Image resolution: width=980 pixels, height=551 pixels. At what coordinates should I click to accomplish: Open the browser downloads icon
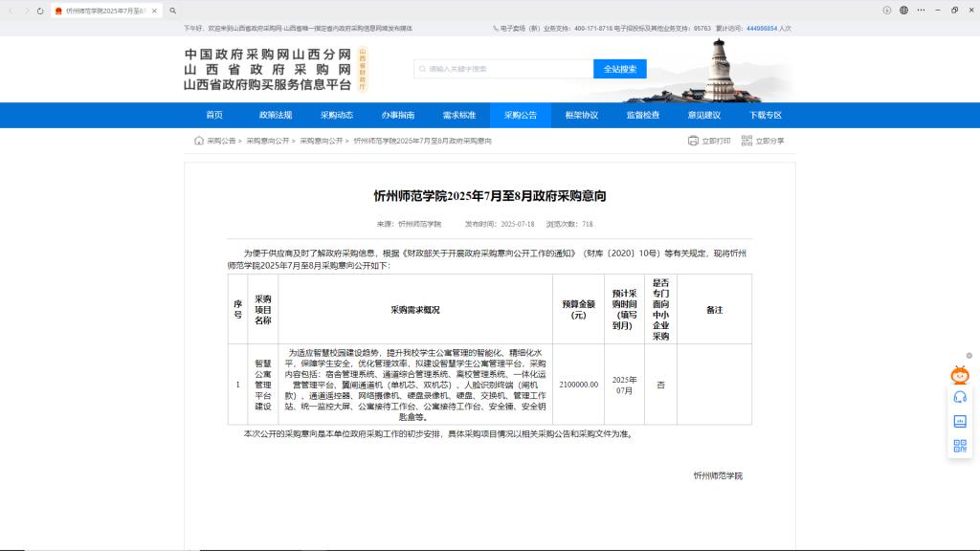click(887, 10)
